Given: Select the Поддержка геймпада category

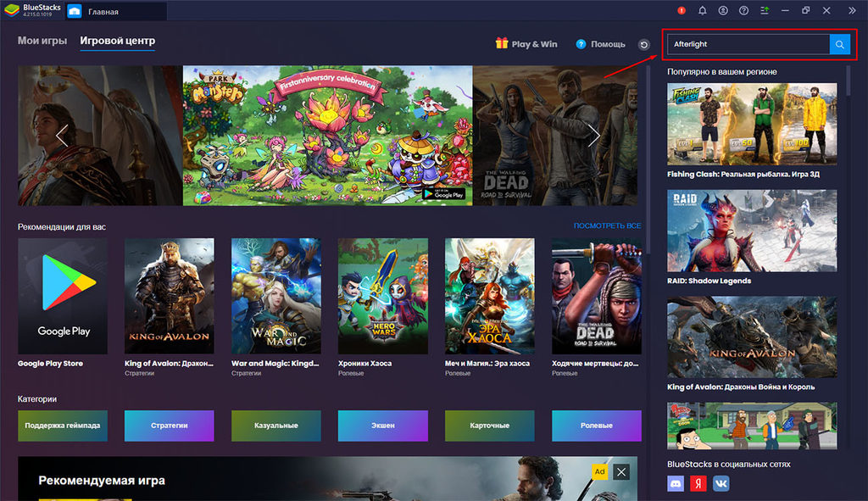Looking at the screenshot, I should click(63, 426).
